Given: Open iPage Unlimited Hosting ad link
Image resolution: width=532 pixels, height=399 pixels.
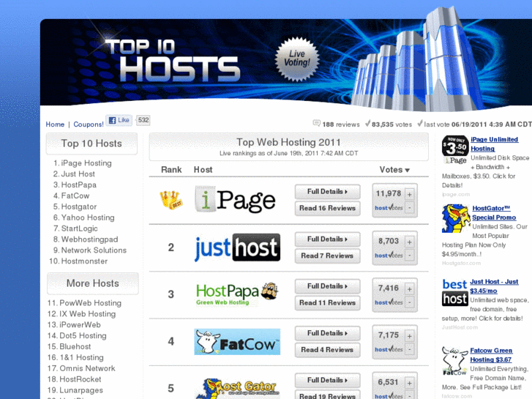Looking at the screenshot, I should pos(495,144).
